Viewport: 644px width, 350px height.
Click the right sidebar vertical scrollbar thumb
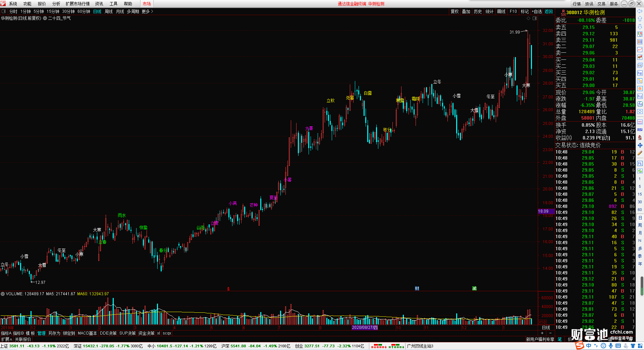click(x=642, y=286)
